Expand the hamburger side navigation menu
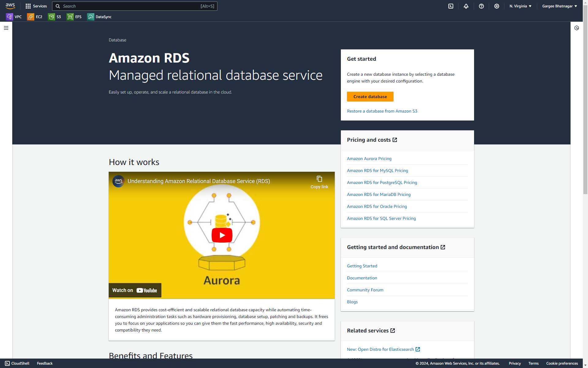 tap(6, 28)
